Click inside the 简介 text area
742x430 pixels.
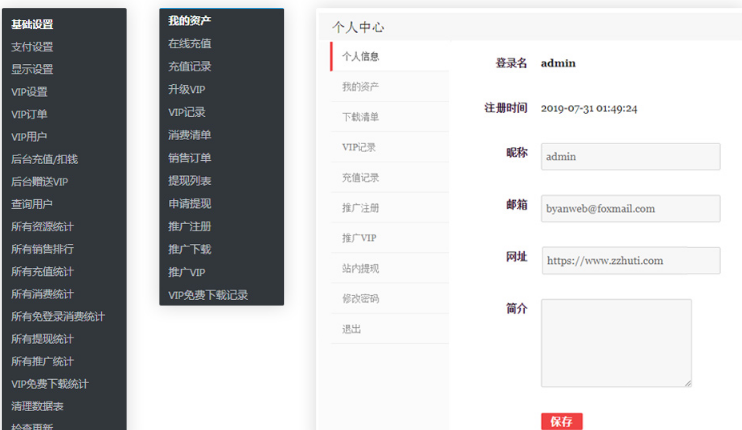616,342
